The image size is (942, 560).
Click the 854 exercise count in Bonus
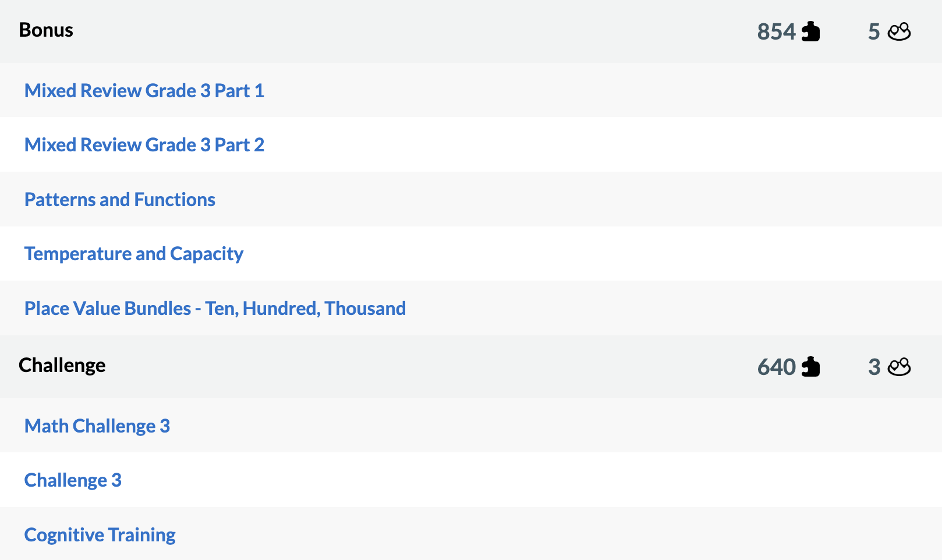tap(777, 31)
